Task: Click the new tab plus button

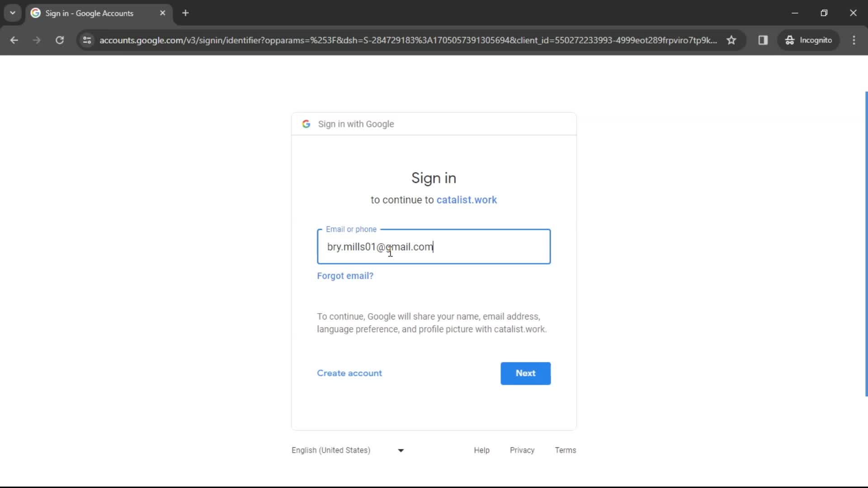Action: [x=185, y=13]
